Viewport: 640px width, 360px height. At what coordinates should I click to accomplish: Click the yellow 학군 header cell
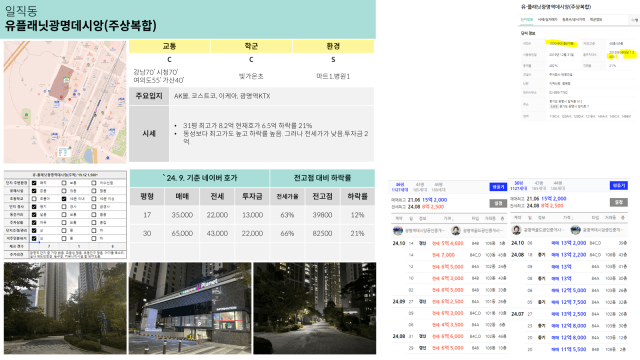(x=251, y=46)
